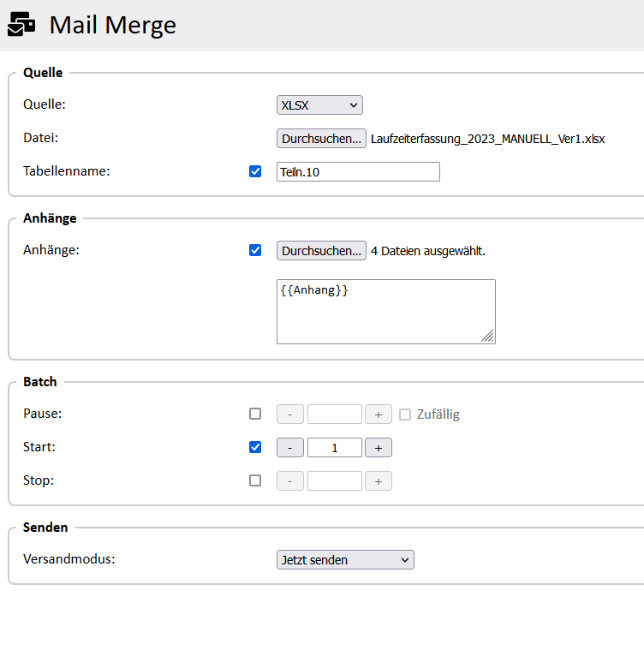Toggle the Tabellenname checkbox
Screen dimensions: 644x668
[x=255, y=171]
